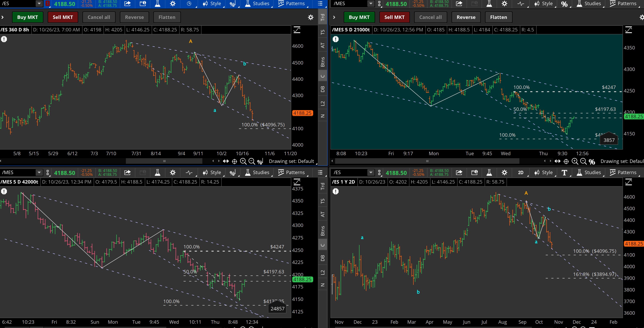Screen dimensions: 644x328
Task: Open trade buttons settings gear beside Flatten
Action: coord(310,17)
